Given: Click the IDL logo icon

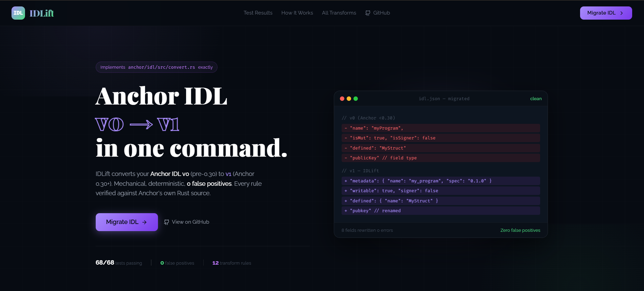Looking at the screenshot, I should click(18, 13).
